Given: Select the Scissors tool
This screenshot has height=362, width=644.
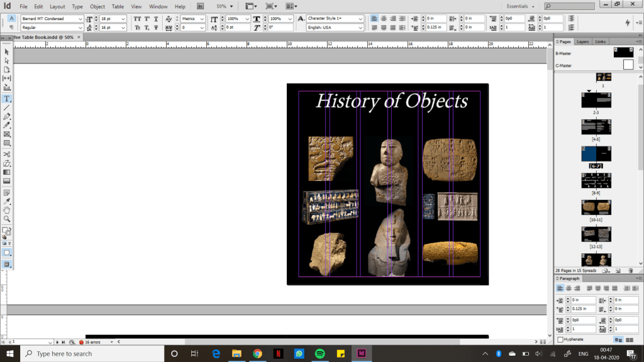Looking at the screenshot, I should pyautogui.click(x=7, y=154).
